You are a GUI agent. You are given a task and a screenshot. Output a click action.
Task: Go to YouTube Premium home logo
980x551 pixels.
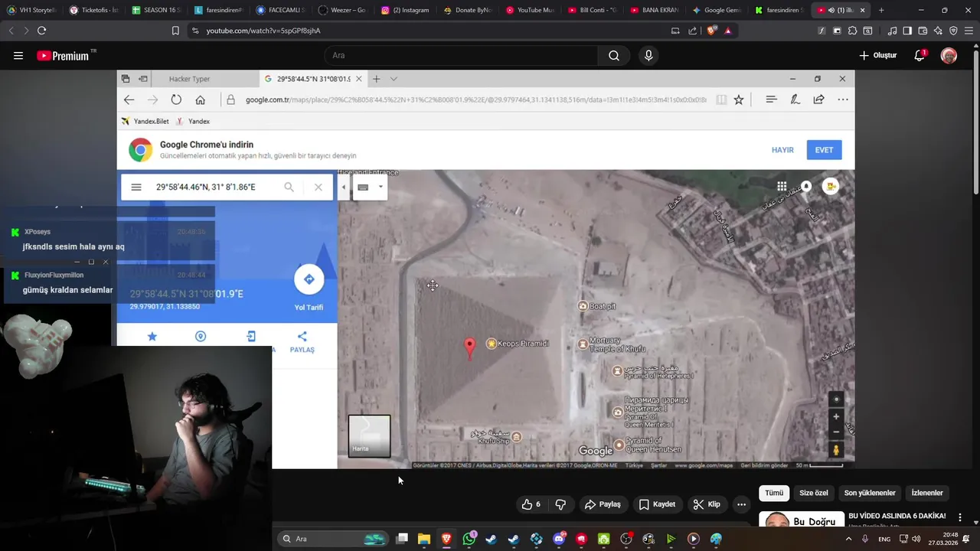point(66,55)
